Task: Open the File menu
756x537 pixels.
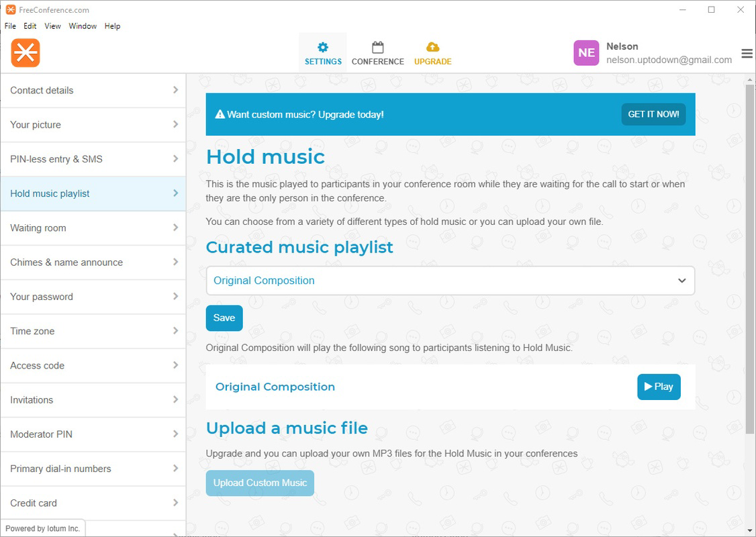Action: point(10,26)
